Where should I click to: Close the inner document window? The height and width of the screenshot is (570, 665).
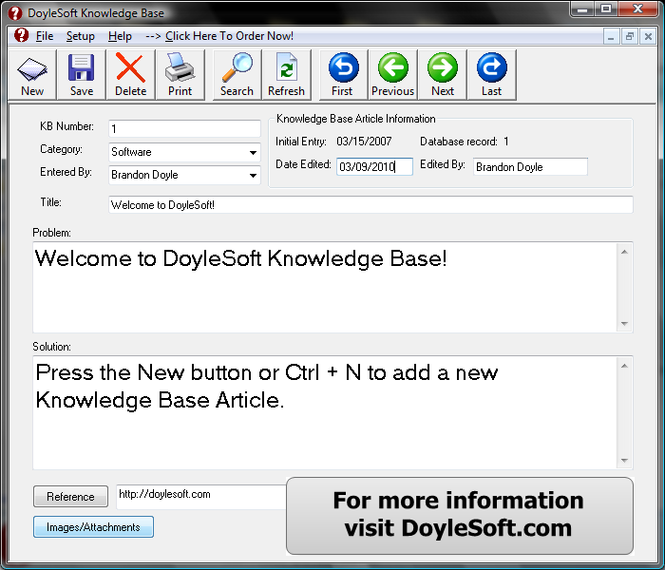pyautogui.click(x=648, y=36)
